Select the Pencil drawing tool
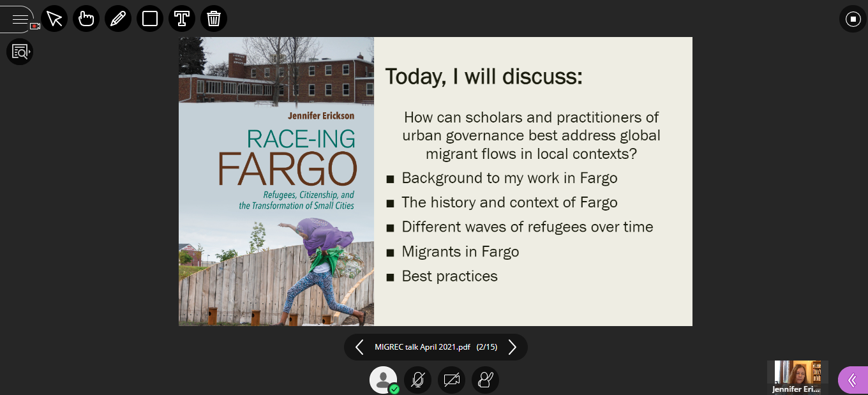Screen dimensions: 868x395 (118, 19)
